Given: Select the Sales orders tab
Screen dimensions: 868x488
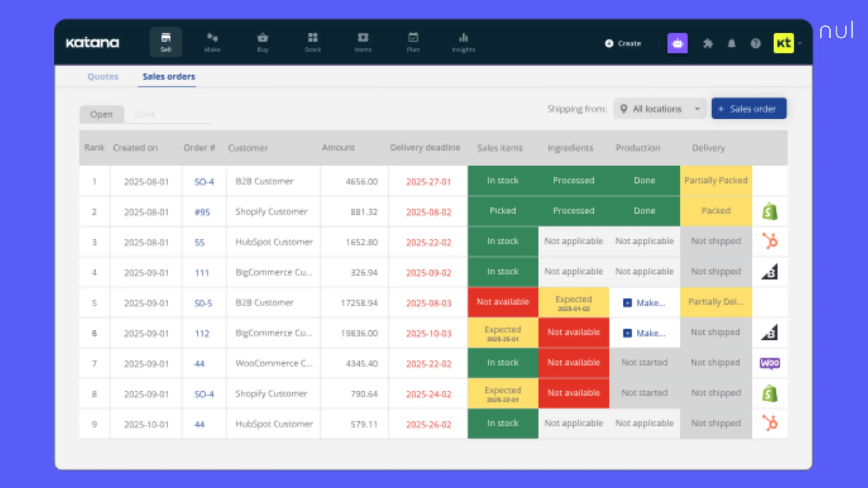Looking at the screenshot, I should tap(169, 77).
